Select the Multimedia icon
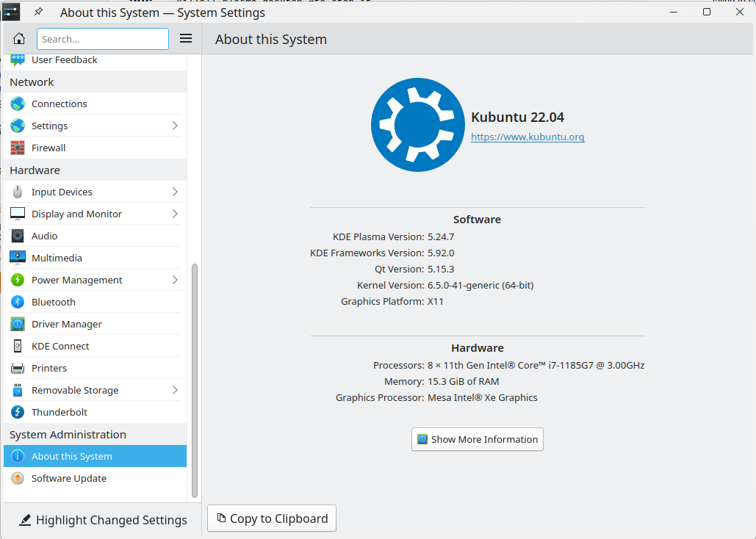Viewport: 756px width, 539px height. pyautogui.click(x=18, y=258)
